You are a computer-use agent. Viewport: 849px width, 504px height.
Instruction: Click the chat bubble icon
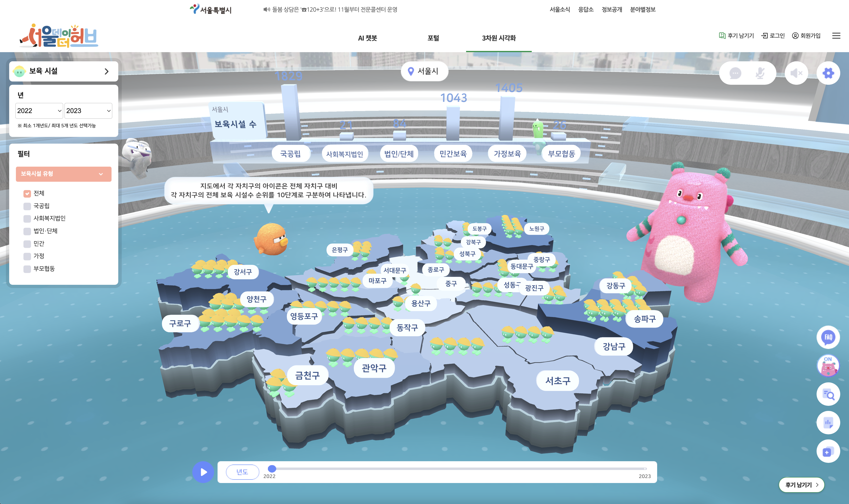click(735, 73)
